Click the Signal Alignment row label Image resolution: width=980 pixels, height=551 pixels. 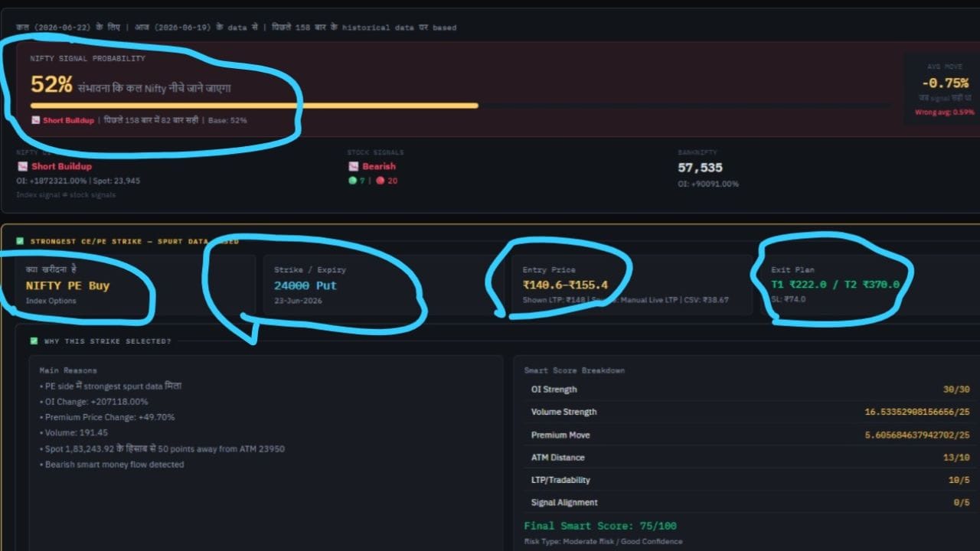pyautogui.click(x=564, y=503)
